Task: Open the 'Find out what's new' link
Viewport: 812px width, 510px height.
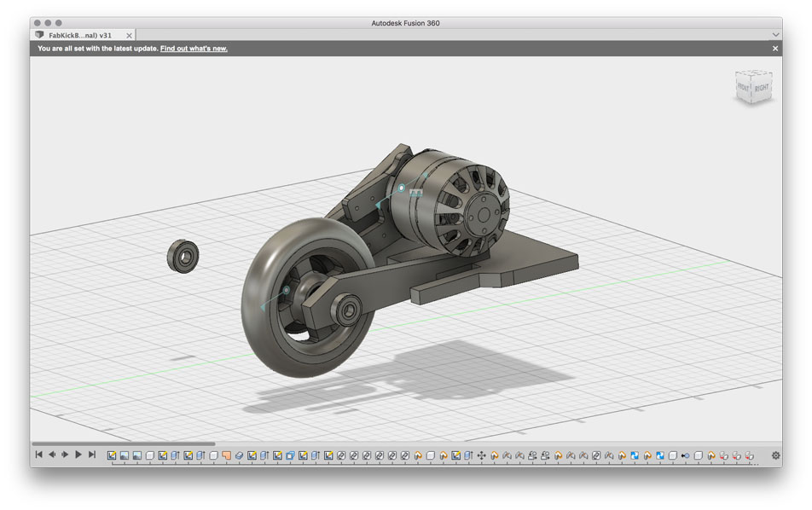Action: 194,49
